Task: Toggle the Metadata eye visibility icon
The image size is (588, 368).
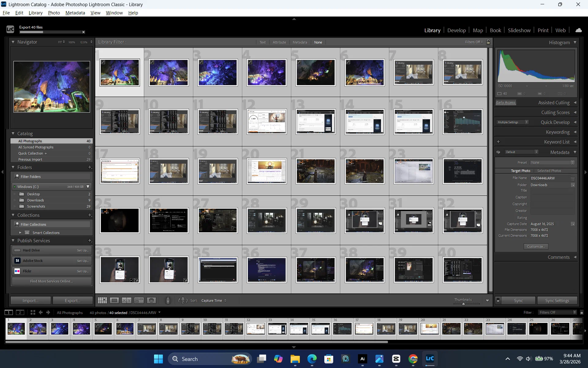Action: pyautogui.click(x=498, y=152)
